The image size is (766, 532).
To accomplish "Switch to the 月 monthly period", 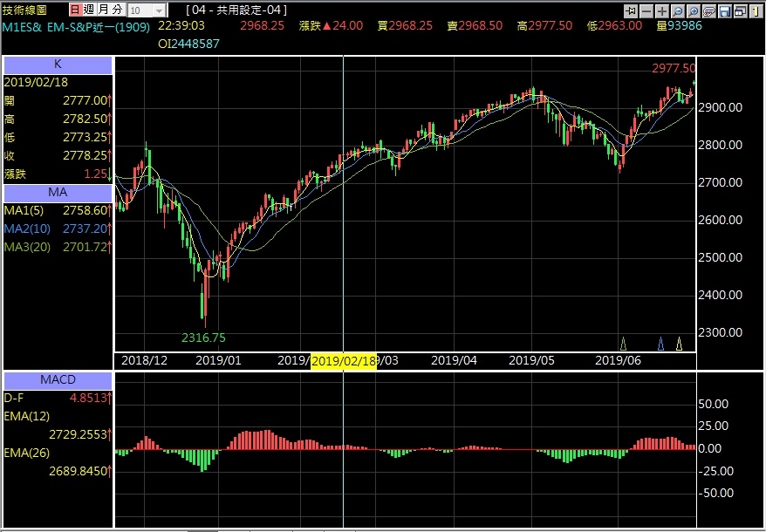I will point(103,10).
